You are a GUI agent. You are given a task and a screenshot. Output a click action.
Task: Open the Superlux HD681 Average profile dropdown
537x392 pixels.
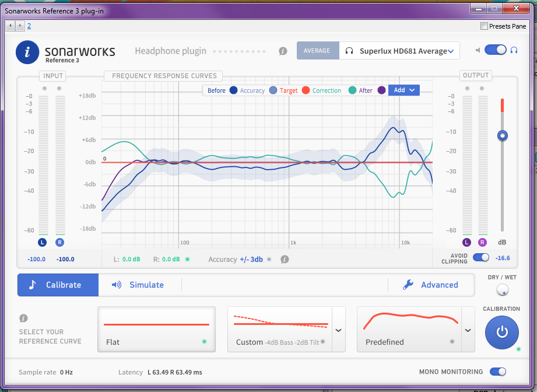399,51
